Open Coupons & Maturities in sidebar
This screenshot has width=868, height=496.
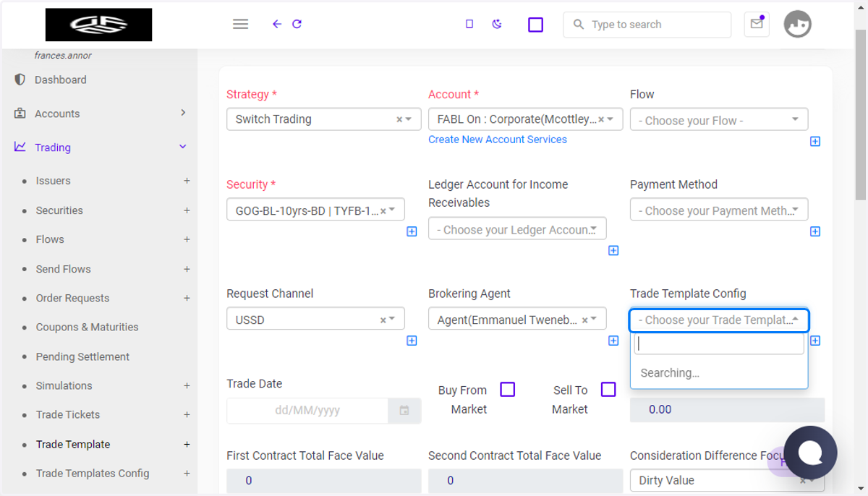click(x=88, y=327)
